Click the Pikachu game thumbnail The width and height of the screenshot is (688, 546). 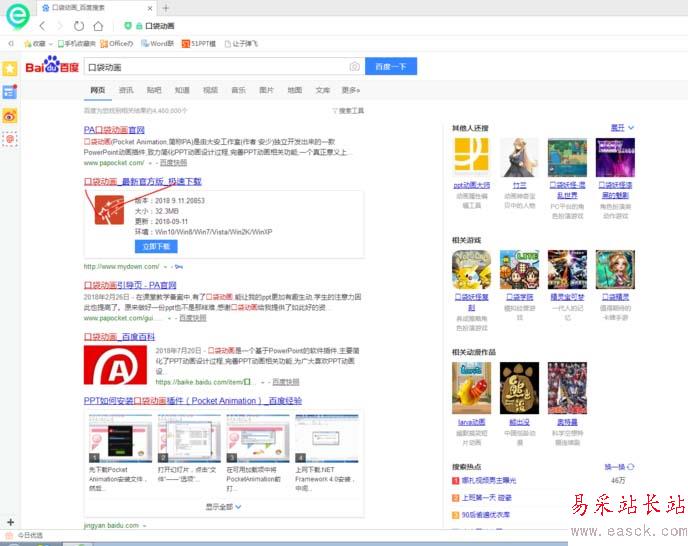point(472,269)
